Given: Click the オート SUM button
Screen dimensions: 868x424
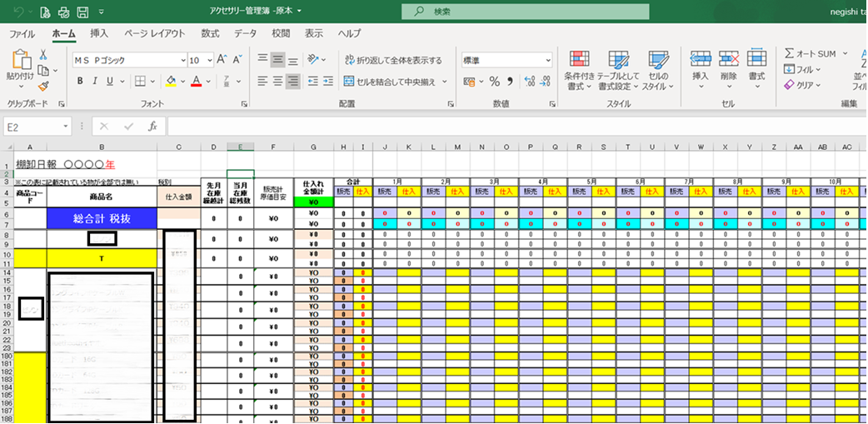Looking at the screenshot, I should click(x=811, y=53).
